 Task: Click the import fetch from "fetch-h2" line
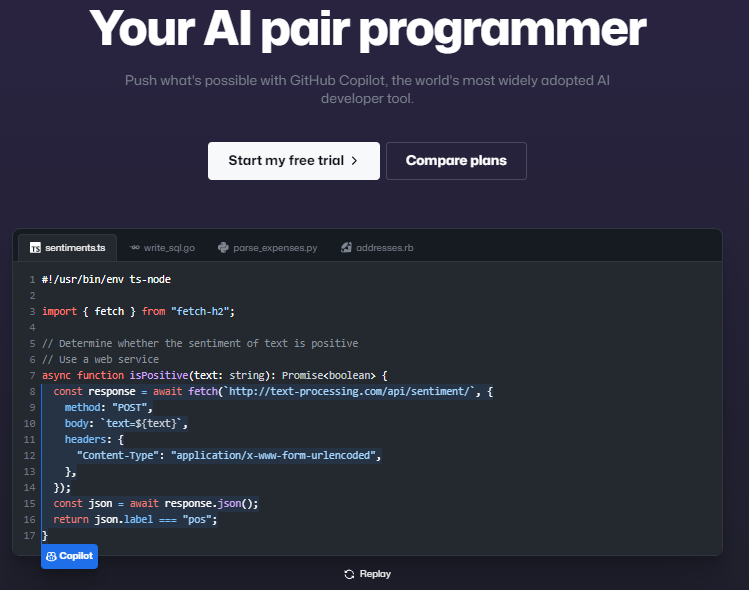point(139,311)
